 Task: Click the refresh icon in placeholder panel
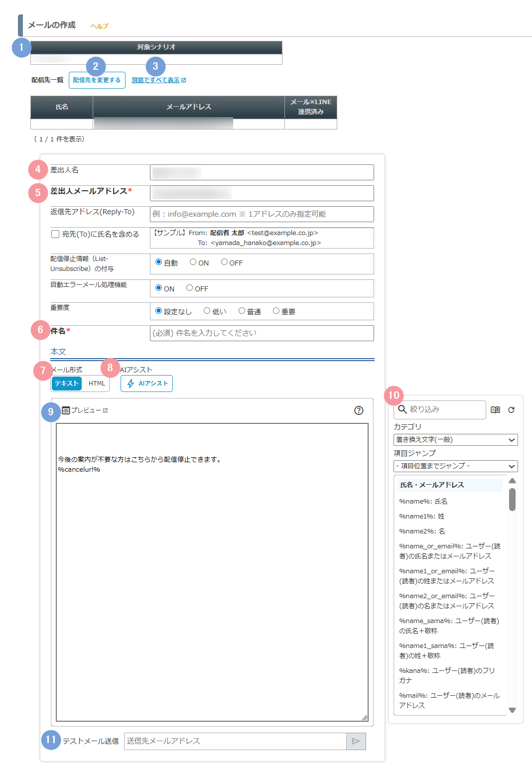(511, 410)
